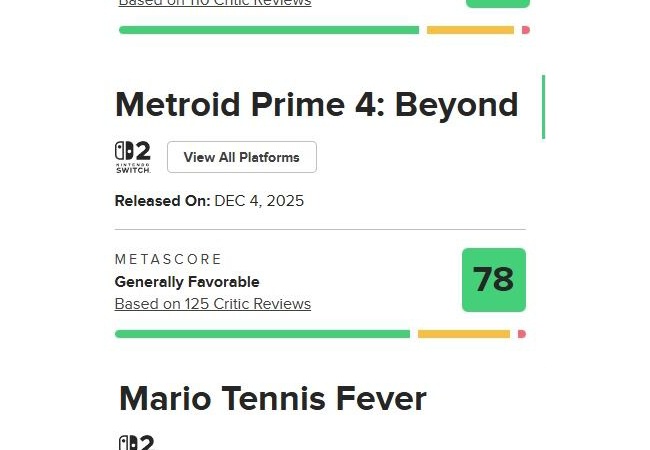Click green segment of the 110-review score bar
This screenshot has width=650, height=450.
pos(268,30)
